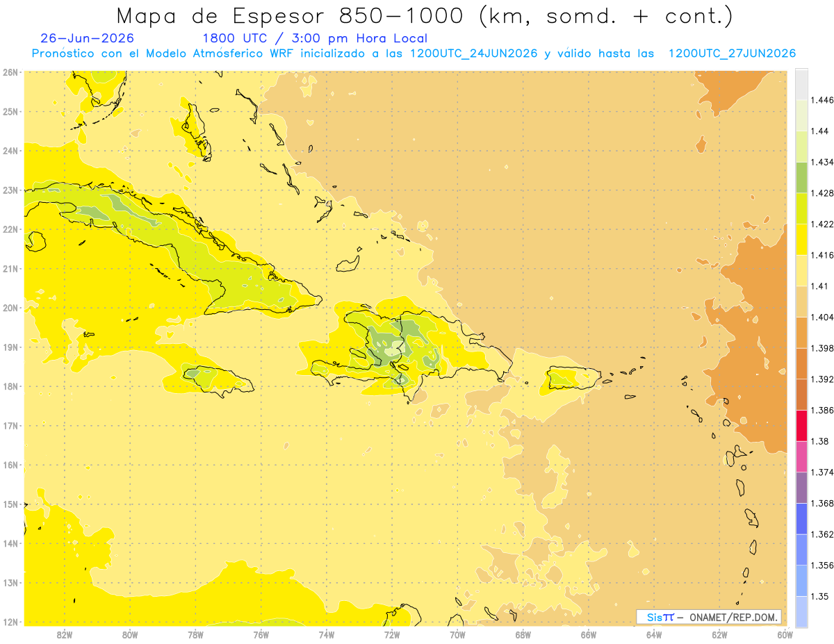Click the latitude label 20N
834x644 pixels.
(x=10, y=307)
